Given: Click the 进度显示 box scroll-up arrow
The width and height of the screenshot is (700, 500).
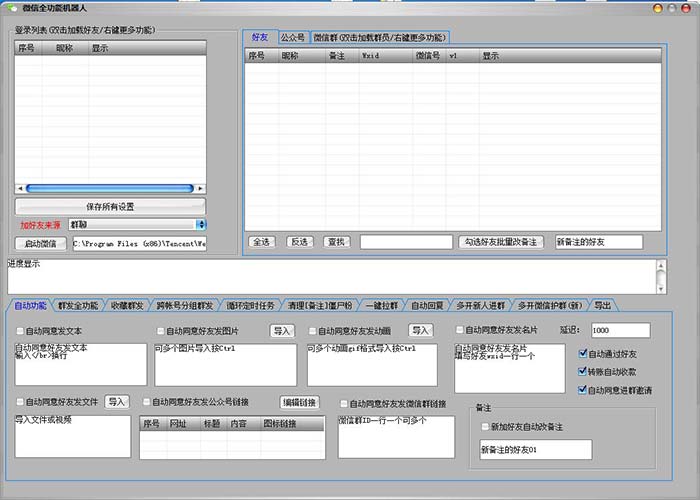Looking at the screenshot, I should click(x=661, y=266).
